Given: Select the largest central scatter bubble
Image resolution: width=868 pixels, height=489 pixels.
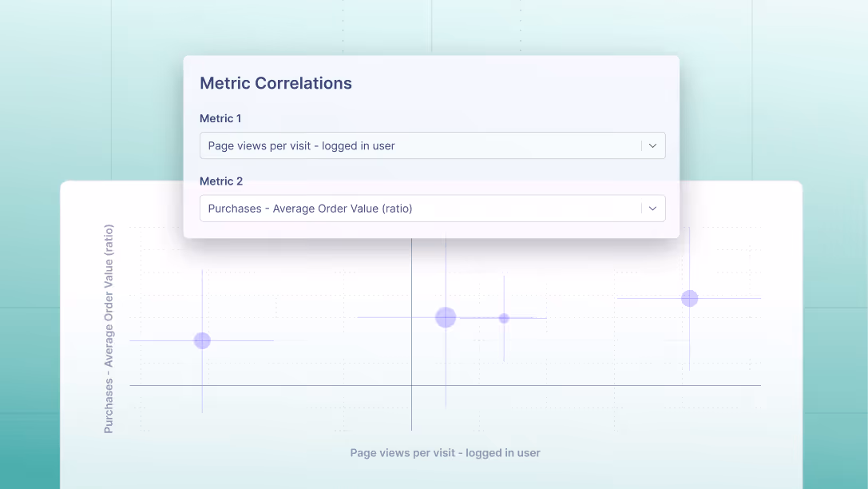Looking at the screenshot, I should [445, 317].
